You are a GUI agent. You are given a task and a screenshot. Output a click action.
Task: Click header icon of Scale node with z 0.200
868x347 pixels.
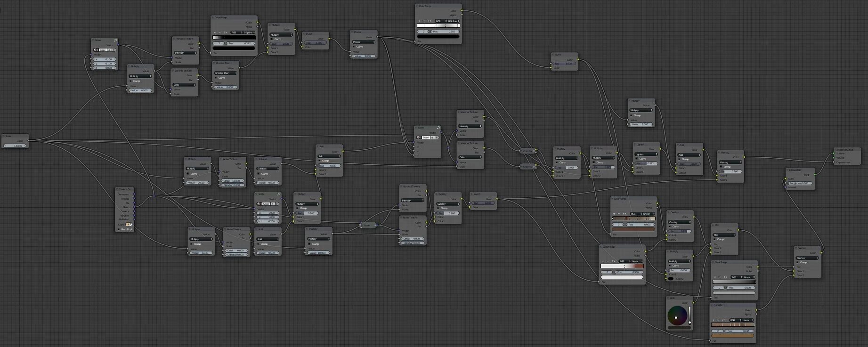click(x=278, y=194)
